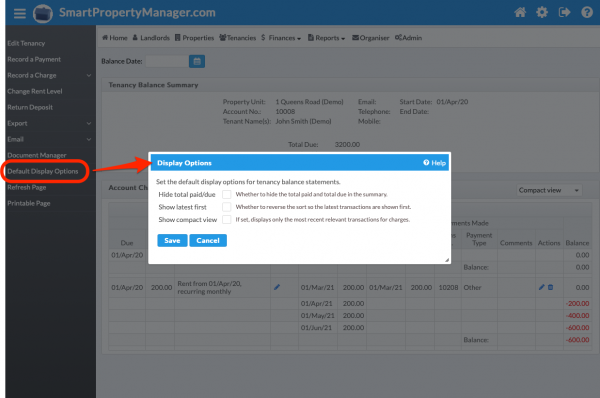This screenshot has height=398, width=600.
Task: Go to home via top-right house icon
Action: 520,13
